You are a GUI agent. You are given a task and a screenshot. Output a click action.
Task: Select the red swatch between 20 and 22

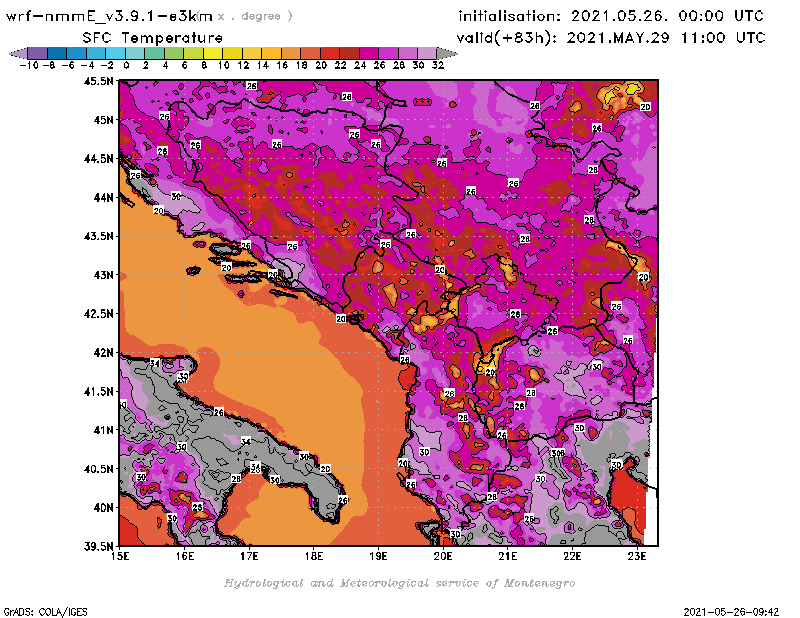[x=329, y=52]
